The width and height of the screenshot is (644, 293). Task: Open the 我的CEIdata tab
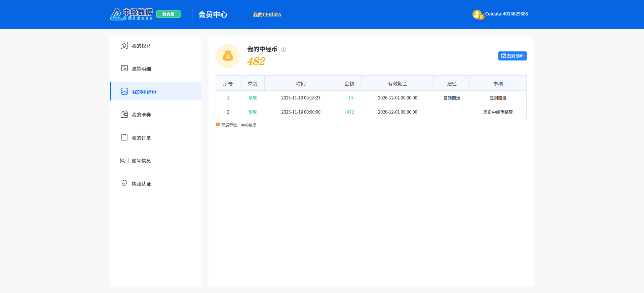coord(267,15)
